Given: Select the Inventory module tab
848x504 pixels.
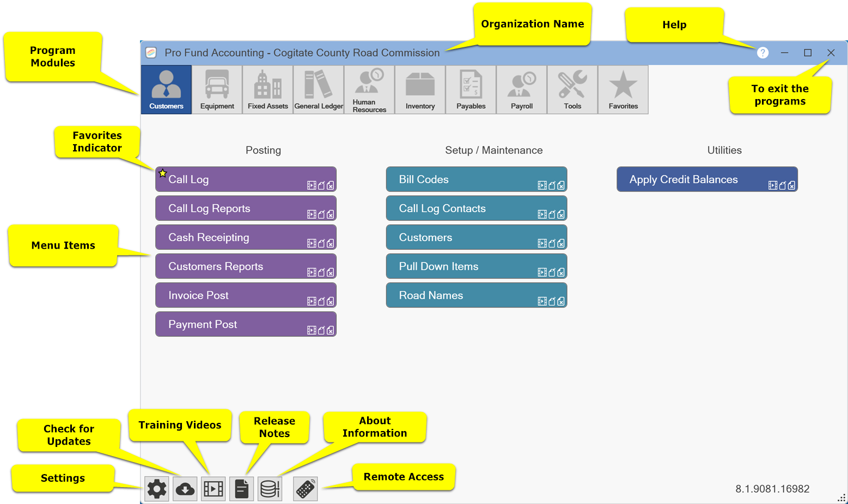Looking at the screenshot, I should coord(420,90).
